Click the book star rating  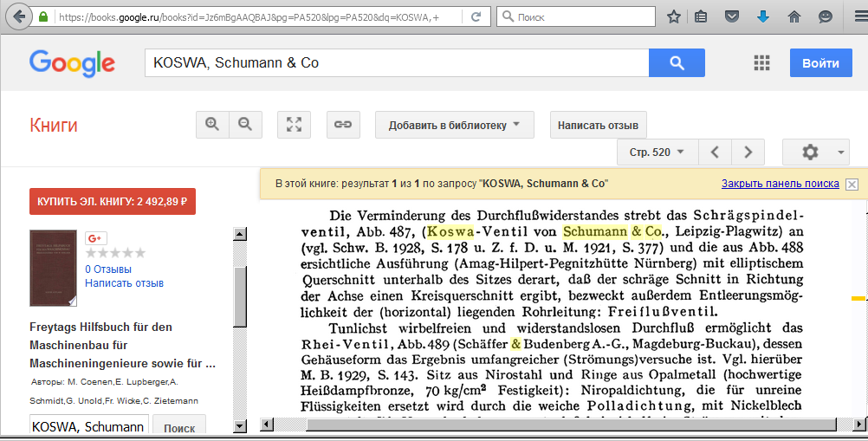pyautogui.click(x=115, y=253)
